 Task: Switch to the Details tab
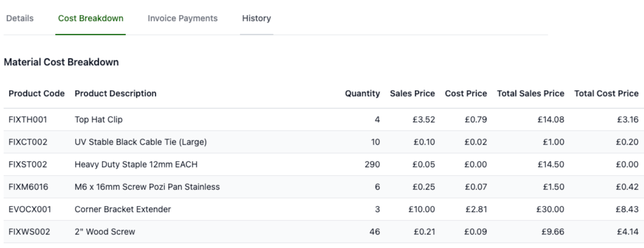pyautogui.click(x=20, y=18)
